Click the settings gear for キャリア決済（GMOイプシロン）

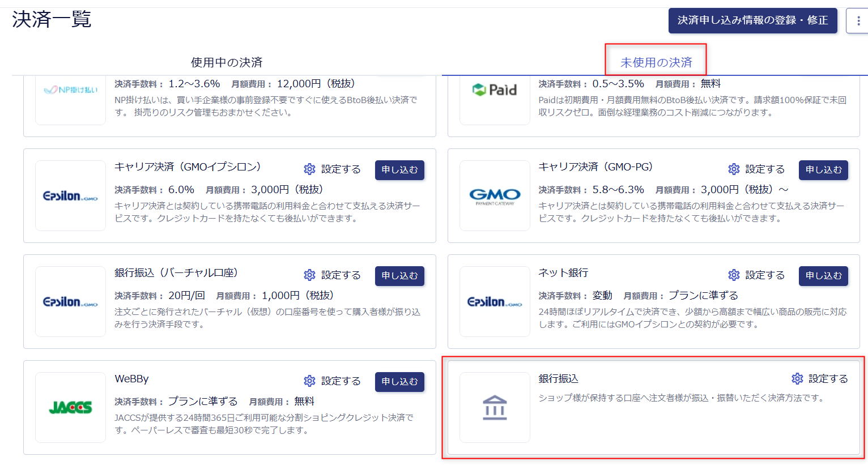(309, 169)
